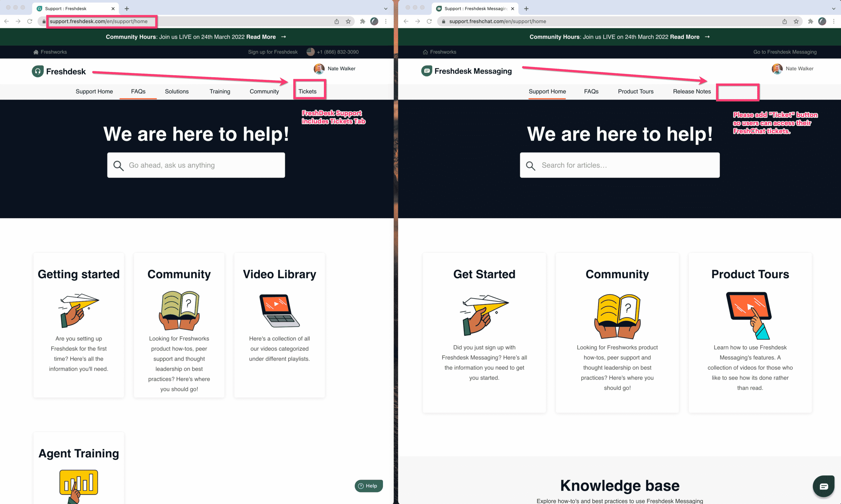Click Freshworks home link in Freshdesk window
The height and width of the screenshot is (504, 841).
[50, 52]
